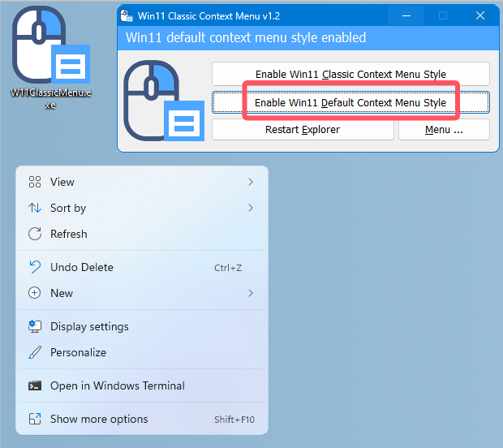
Task: Choose Open in Windows Terminal
Action: pos(142,386)
